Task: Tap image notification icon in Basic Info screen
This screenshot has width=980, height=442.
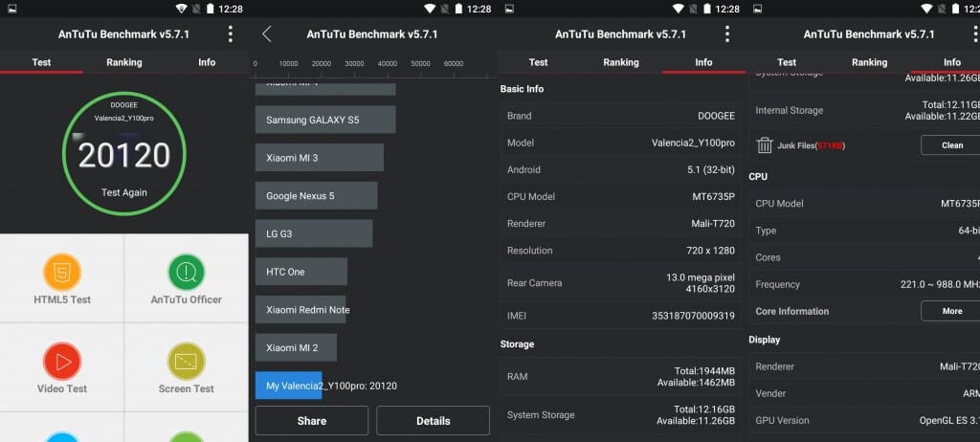Action: point(509,9)
